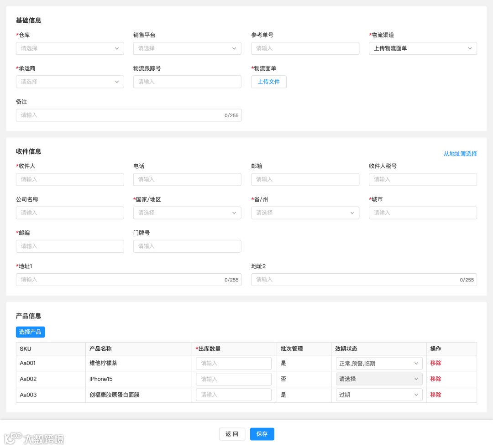Click the 选择产品 product selection button
Screen dimensions: 493x448
click(x=30, y=332)
